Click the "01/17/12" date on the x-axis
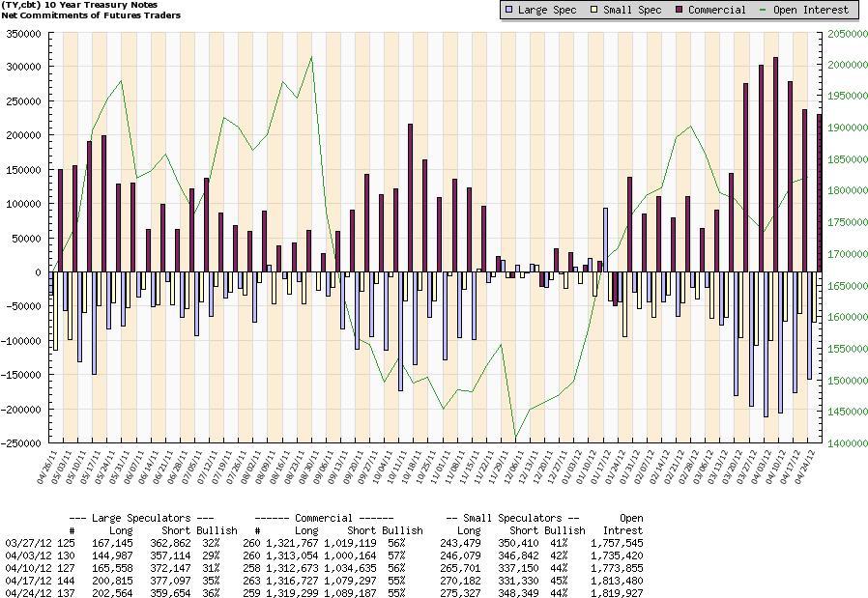 pos(602,468)
